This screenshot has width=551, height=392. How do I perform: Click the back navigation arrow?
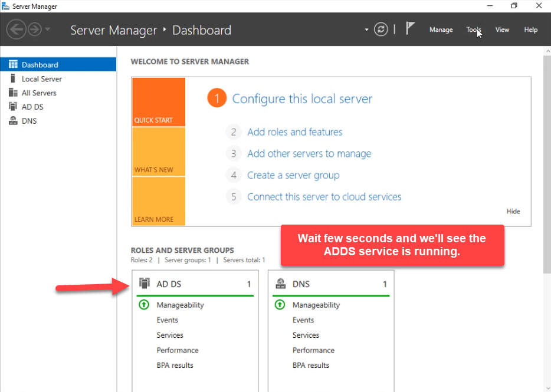coord(16,29)
